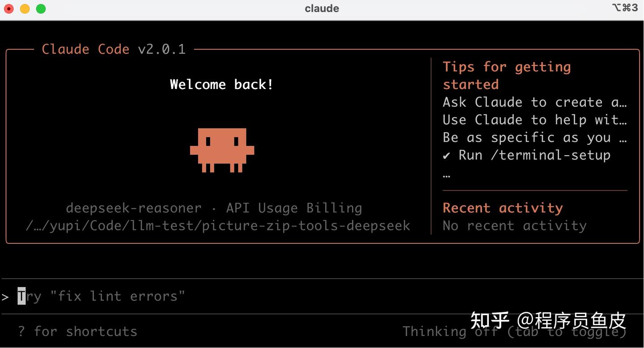This screenshot has width=644, height=348.
Task: Click the "claude" window title
Action: click(x=322, y=8)
